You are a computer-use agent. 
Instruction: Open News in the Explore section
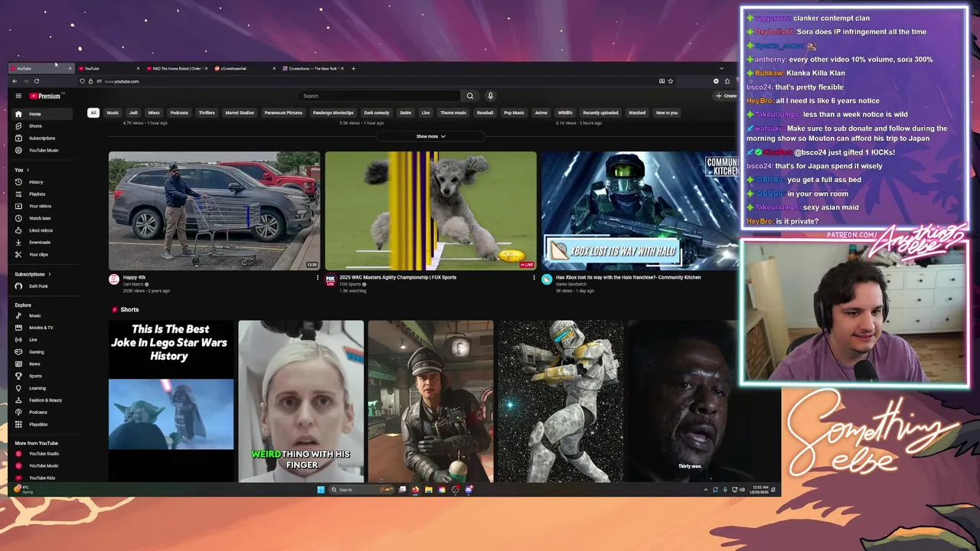click(43, 364)
